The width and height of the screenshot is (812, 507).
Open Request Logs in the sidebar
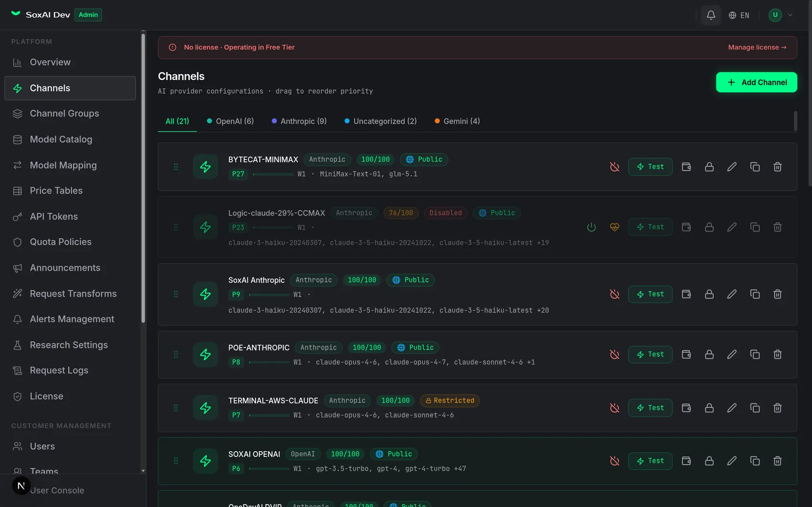[70, 370]
